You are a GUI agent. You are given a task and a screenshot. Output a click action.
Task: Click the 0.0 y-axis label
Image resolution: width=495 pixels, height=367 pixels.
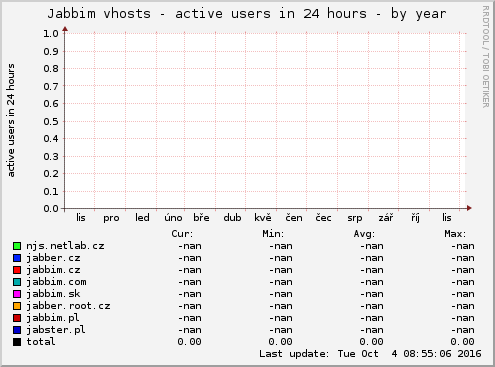pyautogui.click(x=51, y=209)
